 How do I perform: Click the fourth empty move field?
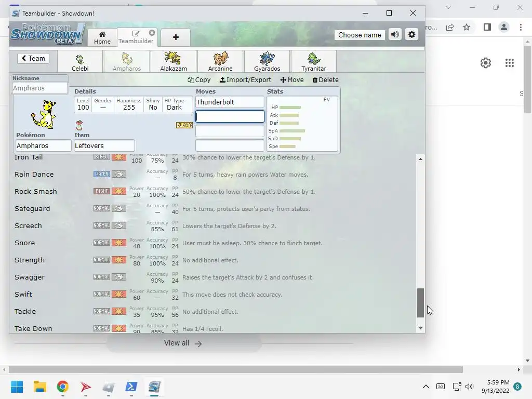point(230,145)
